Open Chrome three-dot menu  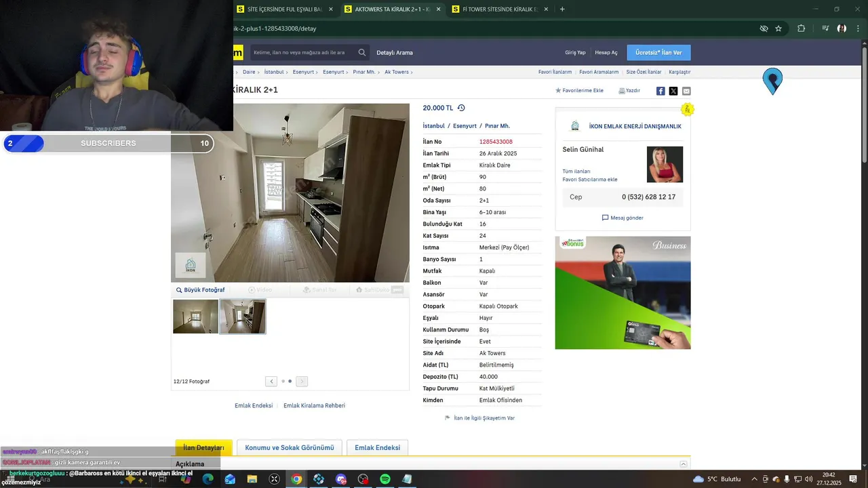[856, 28]
